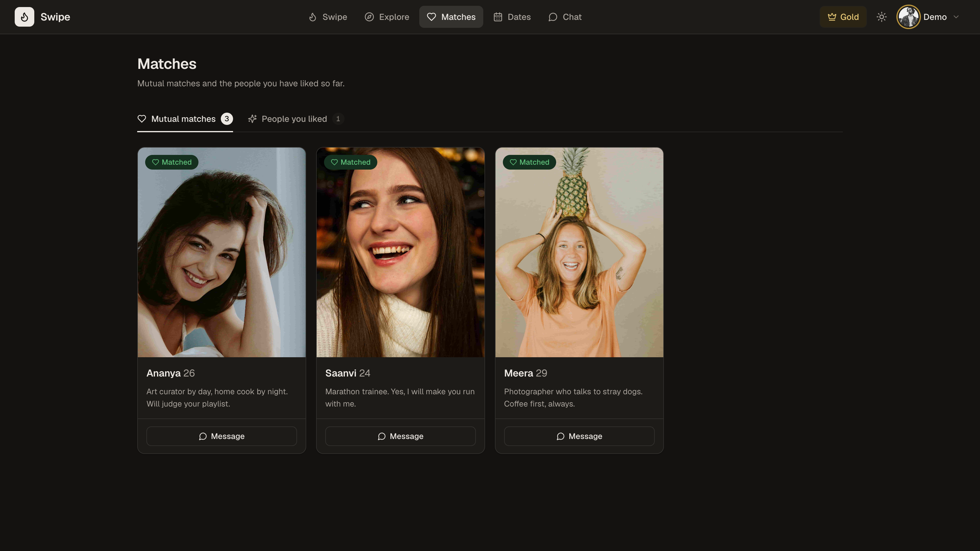980x551 pixels.
Task: Open the Swipe nav tab
Action: 328,17
